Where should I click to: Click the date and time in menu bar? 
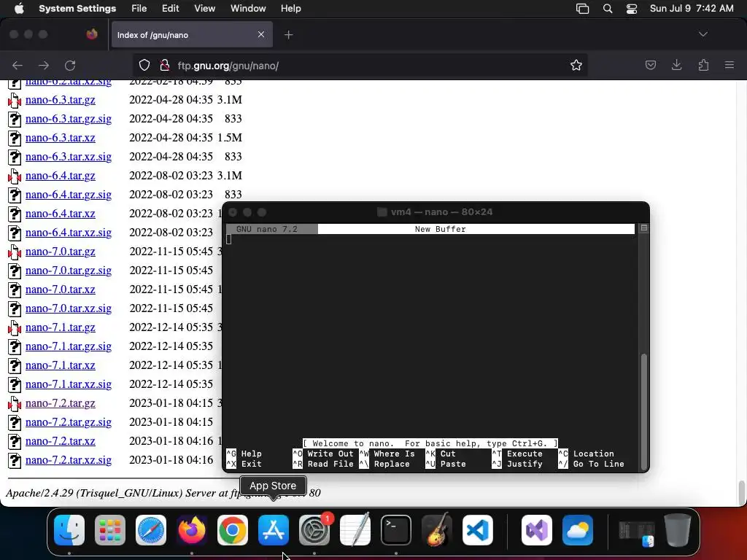[692, 9]
